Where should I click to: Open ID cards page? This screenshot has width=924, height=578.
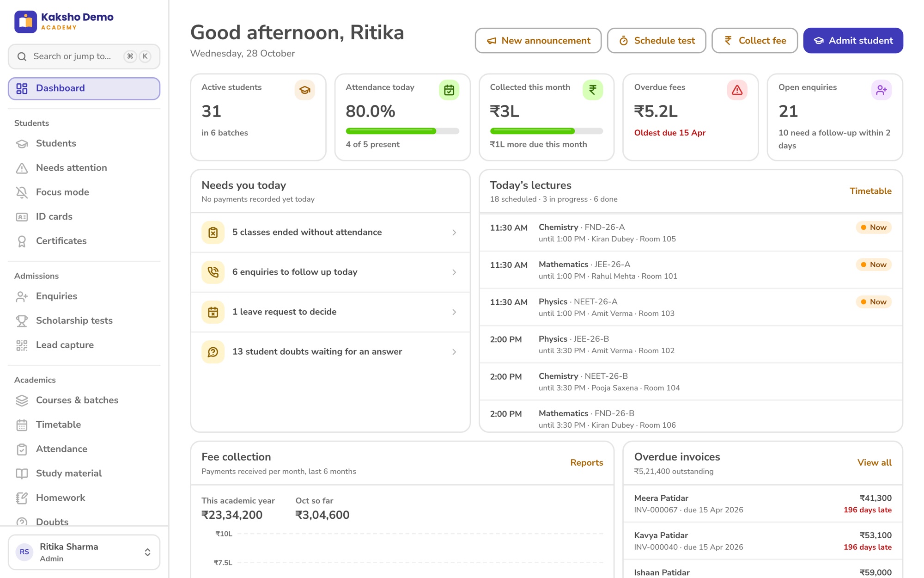tap(84, 216)
